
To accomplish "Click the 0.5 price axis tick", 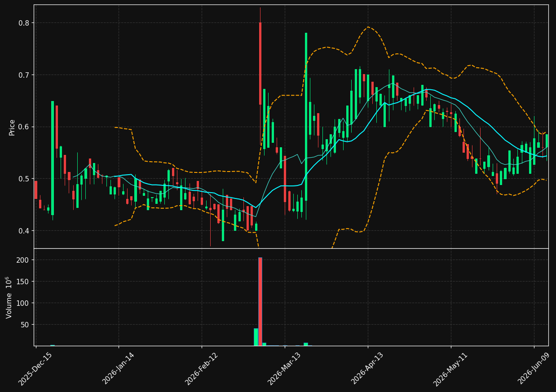I will [25, 179].
